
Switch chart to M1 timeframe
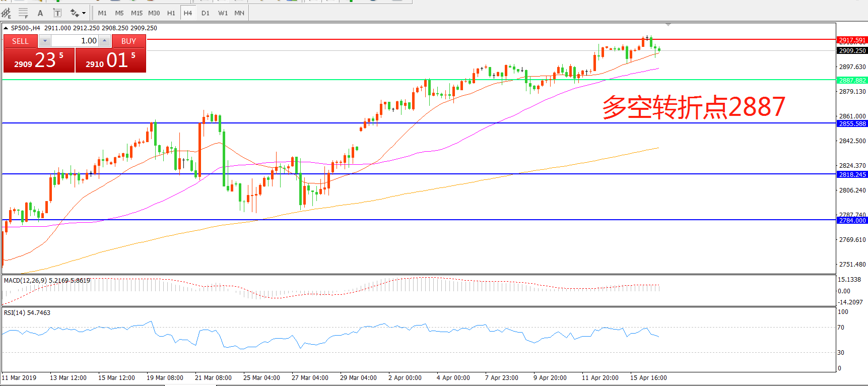point(102,13)
